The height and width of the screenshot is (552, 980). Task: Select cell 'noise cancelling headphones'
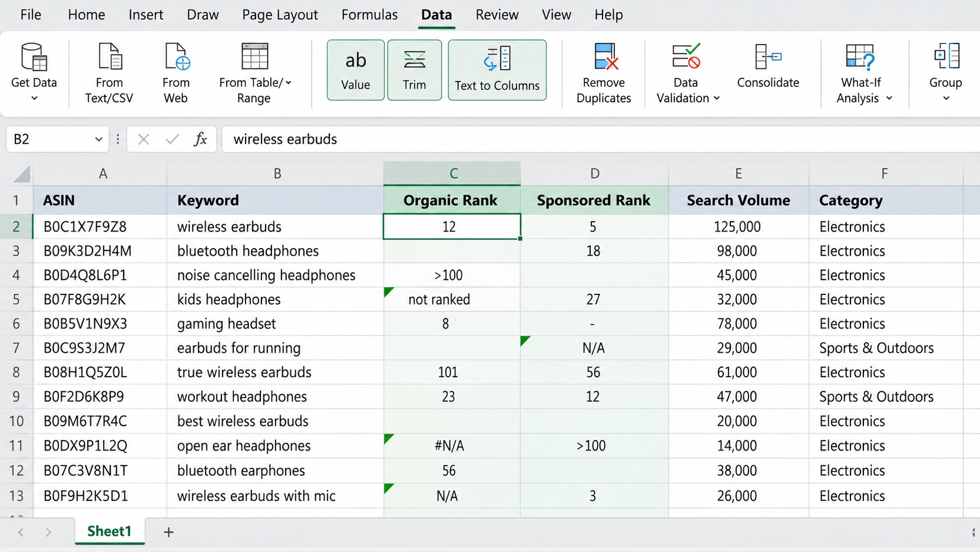(275, 275)
